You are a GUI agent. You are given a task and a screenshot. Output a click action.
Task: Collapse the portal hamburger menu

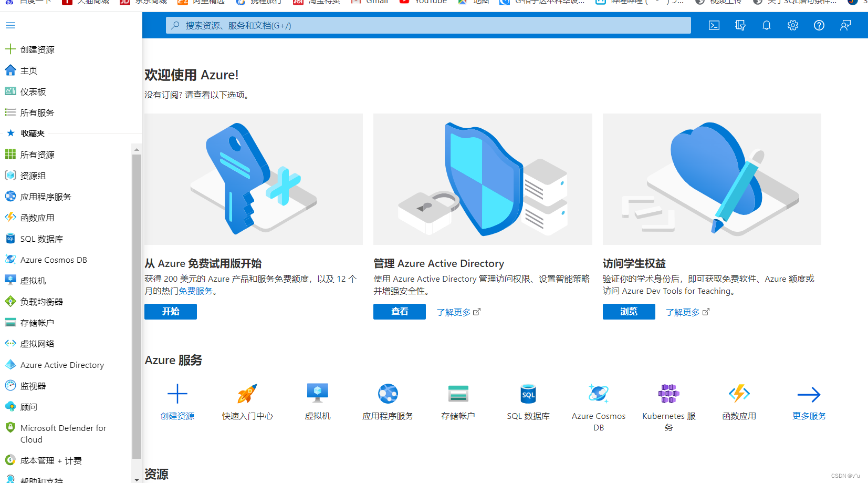11,25
